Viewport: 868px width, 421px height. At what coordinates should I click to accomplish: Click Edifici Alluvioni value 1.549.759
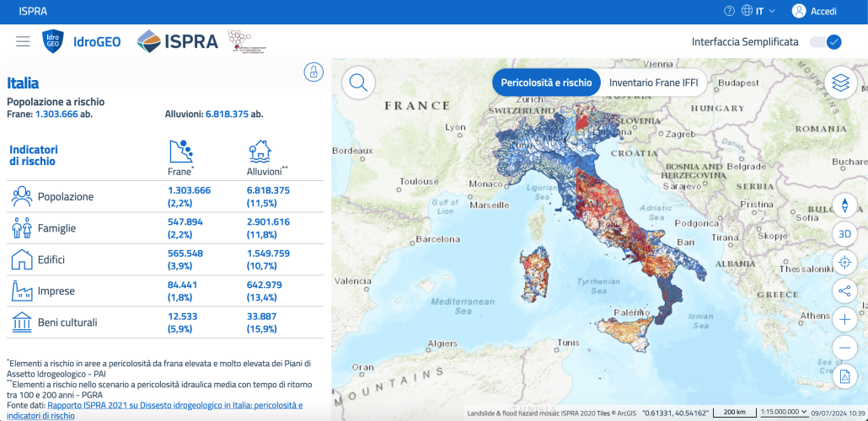(x=268, y=253)
